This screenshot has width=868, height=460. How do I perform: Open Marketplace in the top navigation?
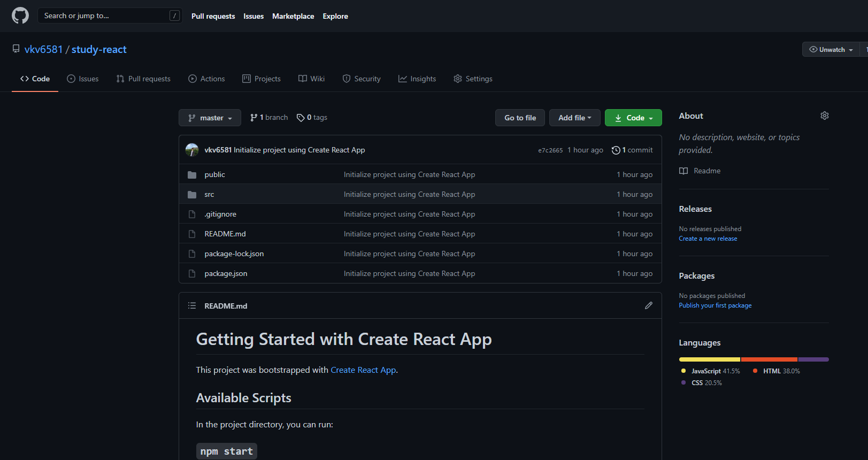click(293, 16)
